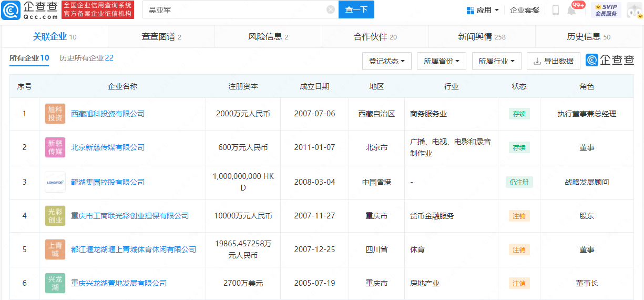This screenshot has width=644, height=300.
Task: Switch to the 查查图谱 tab
Action: (x=161, y=37)
